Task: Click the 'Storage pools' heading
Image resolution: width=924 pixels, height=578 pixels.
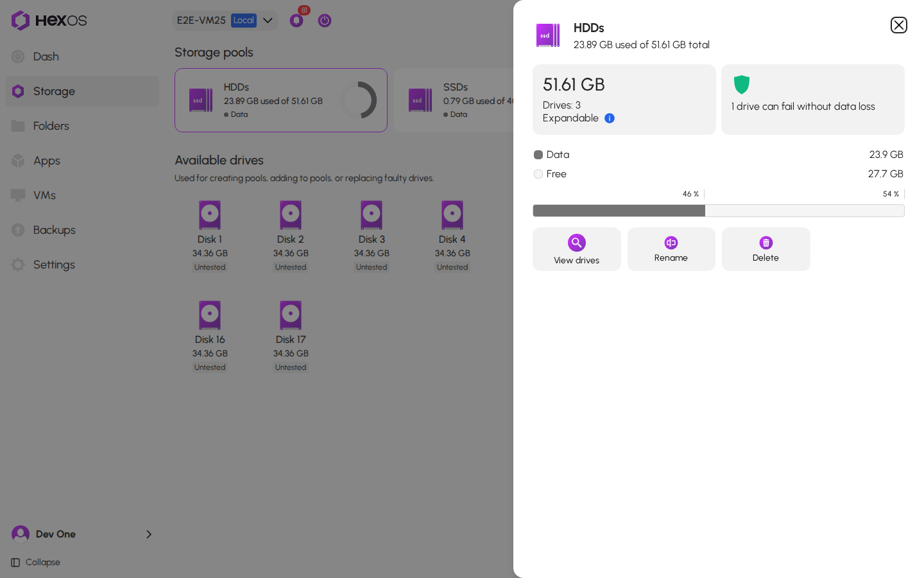Action: [x=214, y=53]
